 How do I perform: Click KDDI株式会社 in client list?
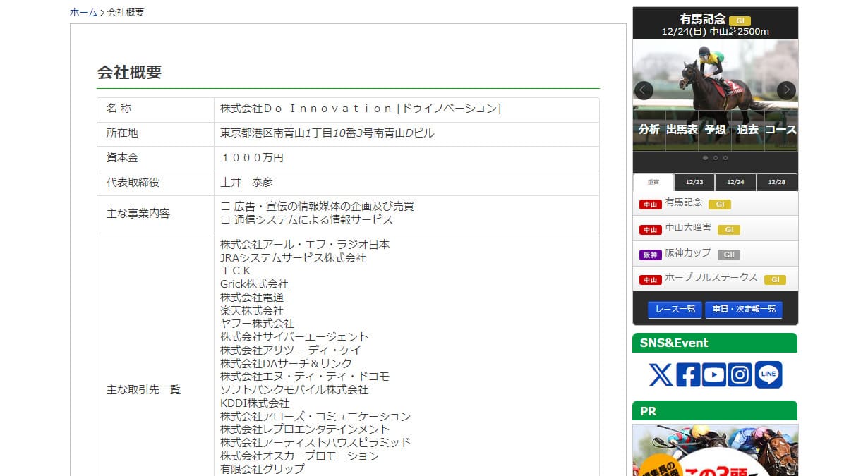click(x=255, y=403)
